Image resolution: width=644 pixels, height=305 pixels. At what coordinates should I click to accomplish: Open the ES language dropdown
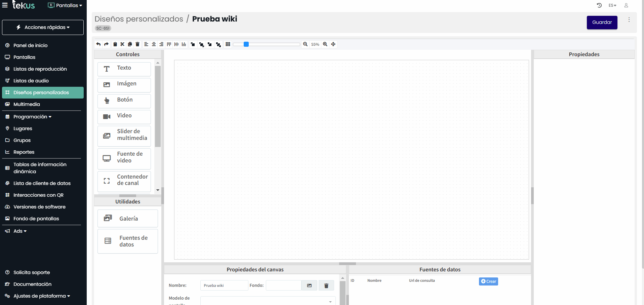(x=612, y=5)
